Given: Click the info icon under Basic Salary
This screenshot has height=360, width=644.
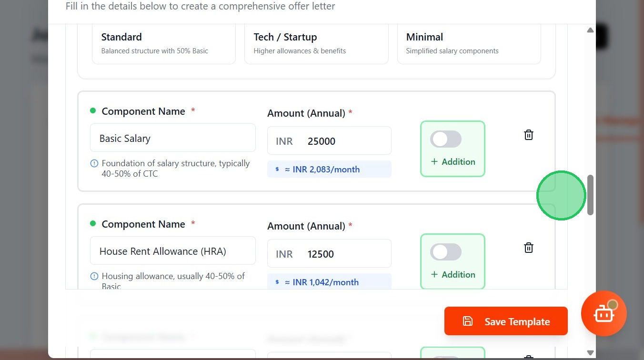Looking at the screenshot, I should 94,163.
